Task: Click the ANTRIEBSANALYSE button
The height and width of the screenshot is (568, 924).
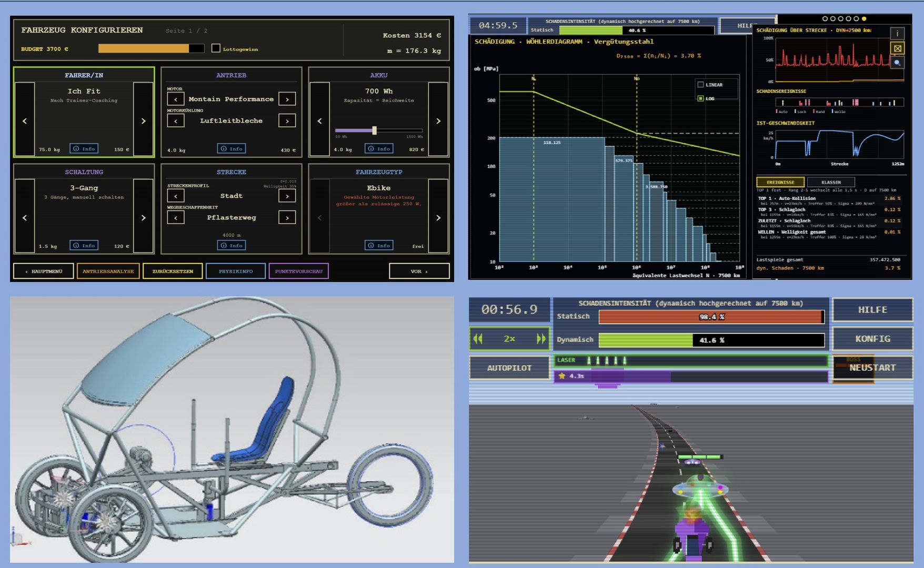Action: pos(108,271)
